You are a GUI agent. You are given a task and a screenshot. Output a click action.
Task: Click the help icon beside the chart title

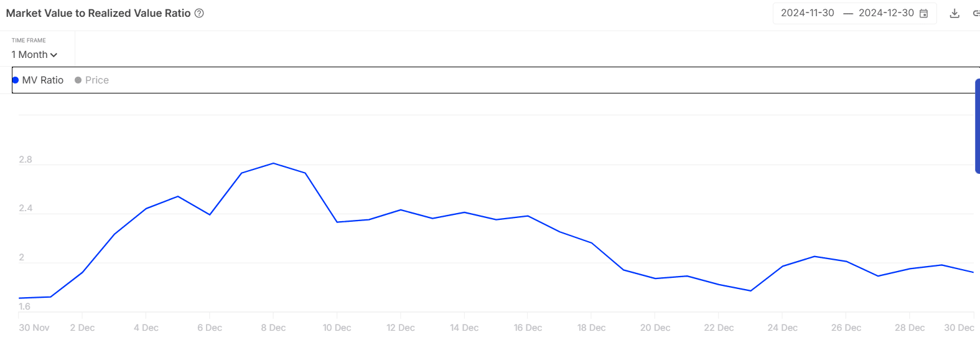[199, 13]
